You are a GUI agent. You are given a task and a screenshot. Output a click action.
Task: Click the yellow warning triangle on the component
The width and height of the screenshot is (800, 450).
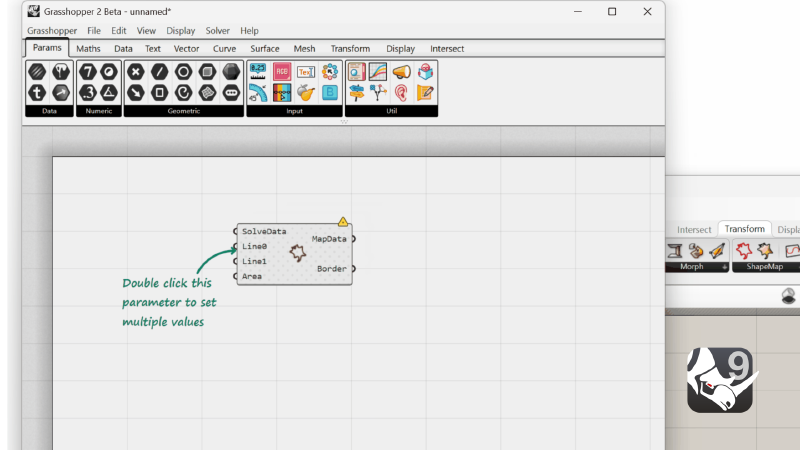343,222
